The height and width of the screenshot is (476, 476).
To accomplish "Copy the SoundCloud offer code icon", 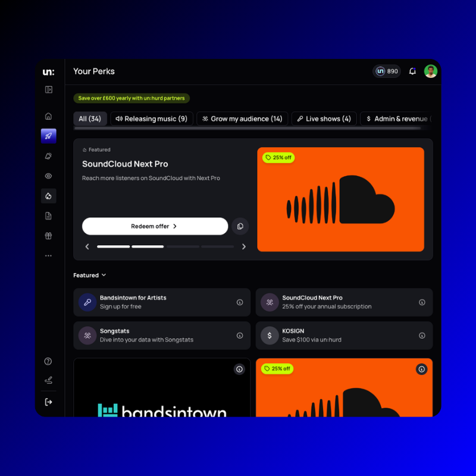I will (x=240, y=226).
